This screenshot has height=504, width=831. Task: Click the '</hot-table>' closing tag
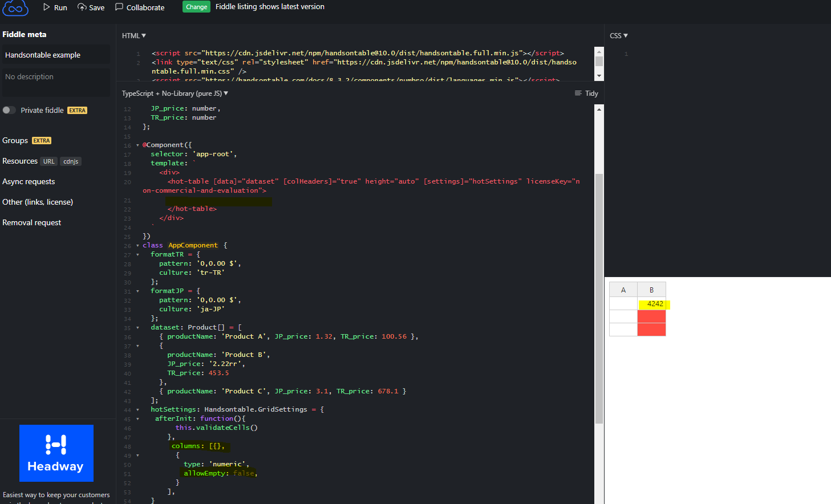coord(192,209)
